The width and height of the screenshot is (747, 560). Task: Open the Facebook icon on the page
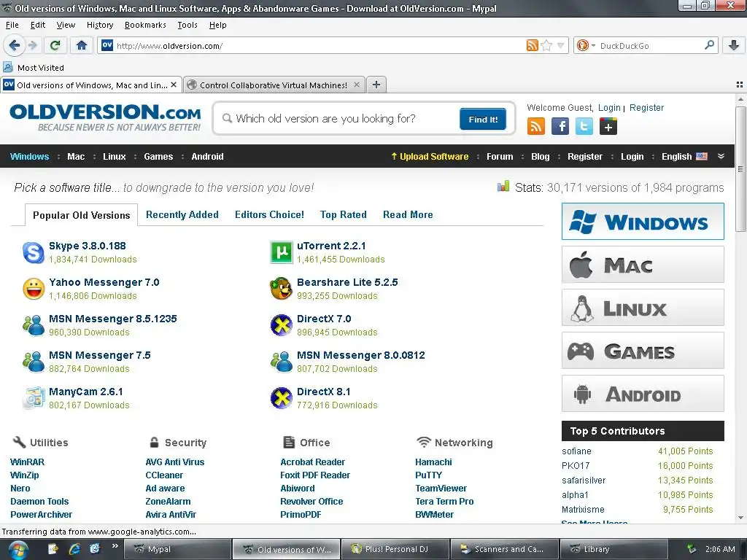click(x=560, y=126)
